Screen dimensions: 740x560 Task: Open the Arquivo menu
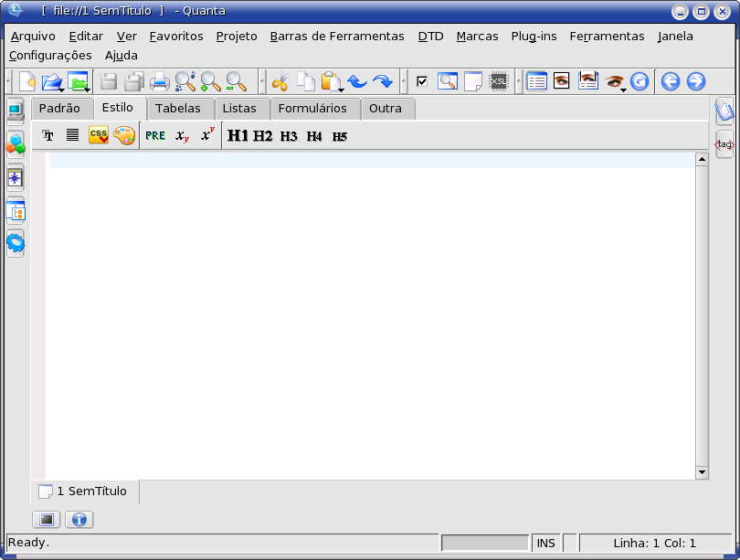pos(33,37)
